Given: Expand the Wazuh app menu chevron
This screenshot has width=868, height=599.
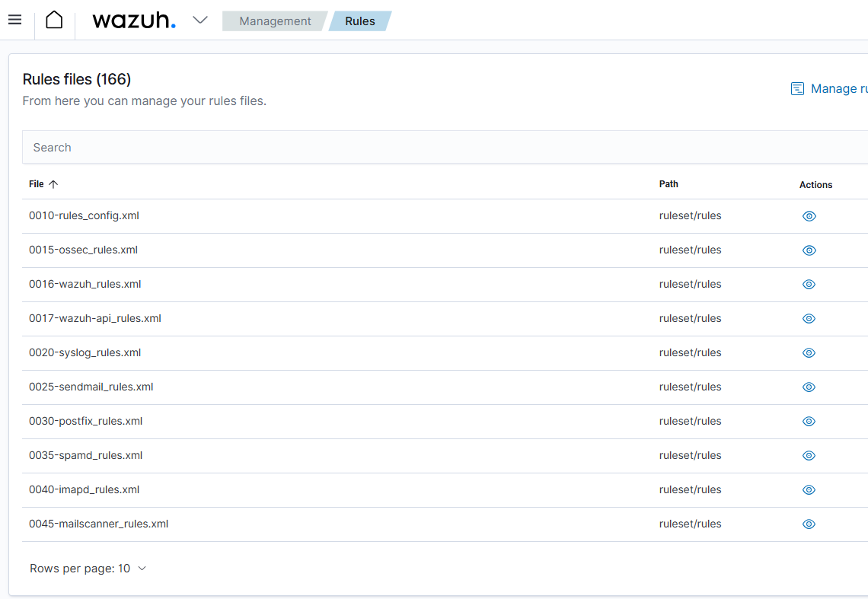Looking at the screenshot, I should pos(200,21).
